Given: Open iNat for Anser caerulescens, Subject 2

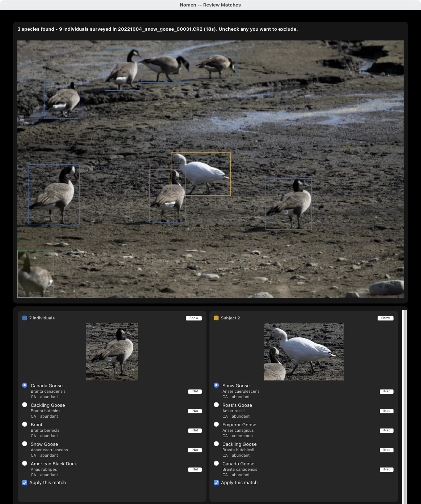Looking at the screenshot, I should [387, 392].
